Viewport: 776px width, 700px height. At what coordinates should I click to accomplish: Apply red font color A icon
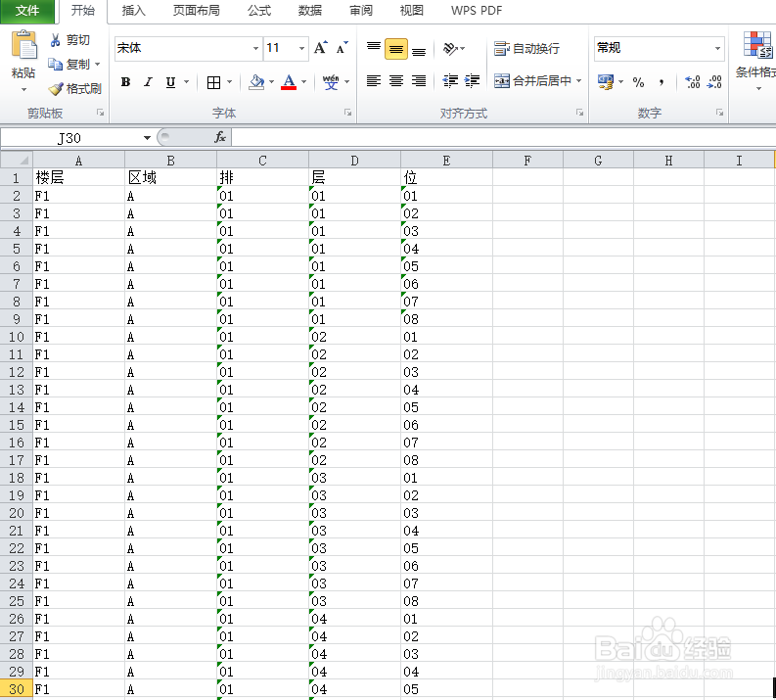click(x=289, y=82)
